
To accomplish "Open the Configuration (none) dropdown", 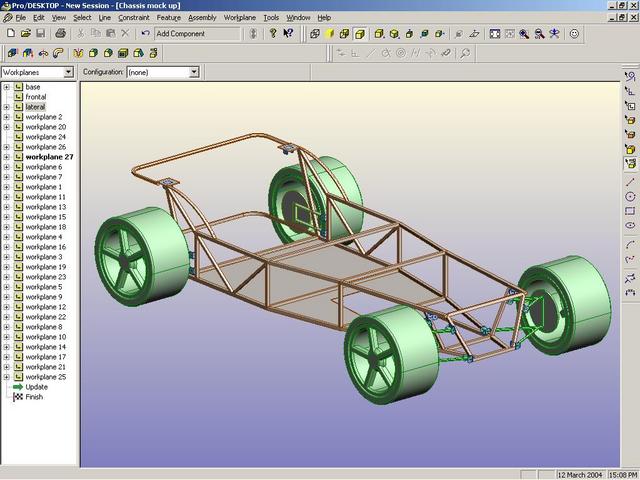I will [x=194, y=72].
